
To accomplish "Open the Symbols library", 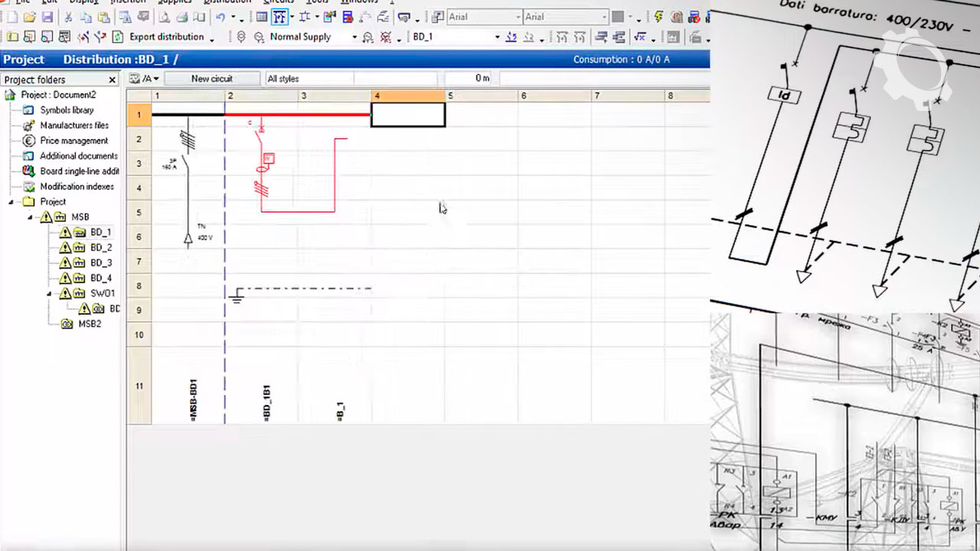I will click(x=67, y=110).
